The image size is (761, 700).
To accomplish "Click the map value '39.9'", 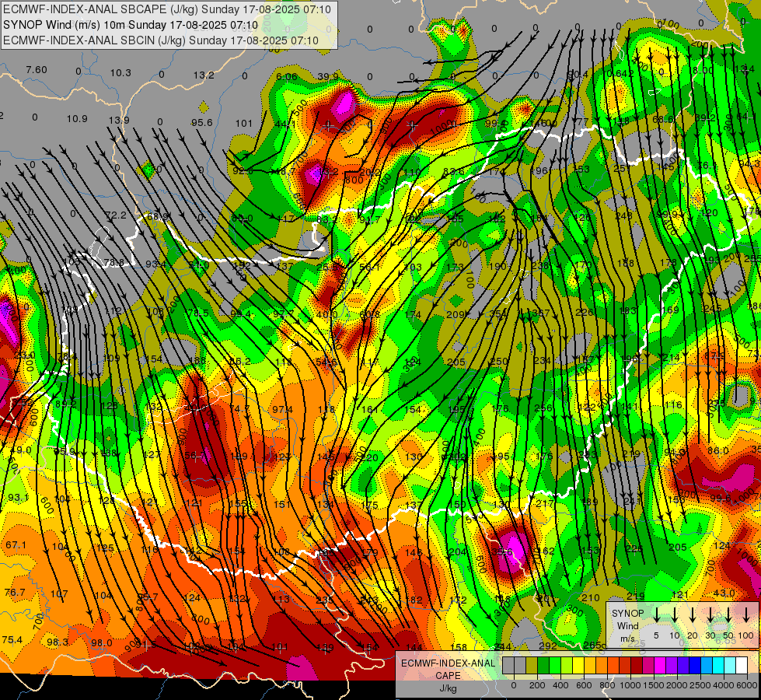I will [328, 76].
